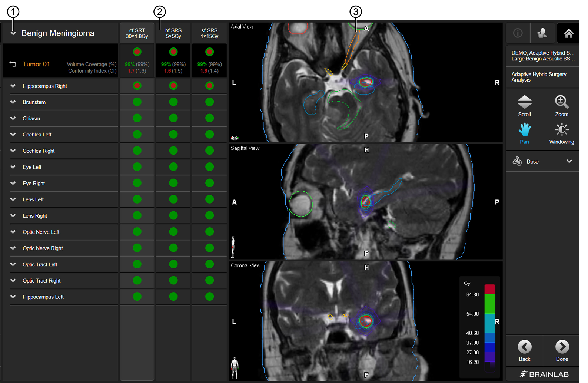Click the Adaptive Hybrid Surgery Analysis label
Image resolution: width=588 pixels, height=383 pixels.
click(539, 77)
